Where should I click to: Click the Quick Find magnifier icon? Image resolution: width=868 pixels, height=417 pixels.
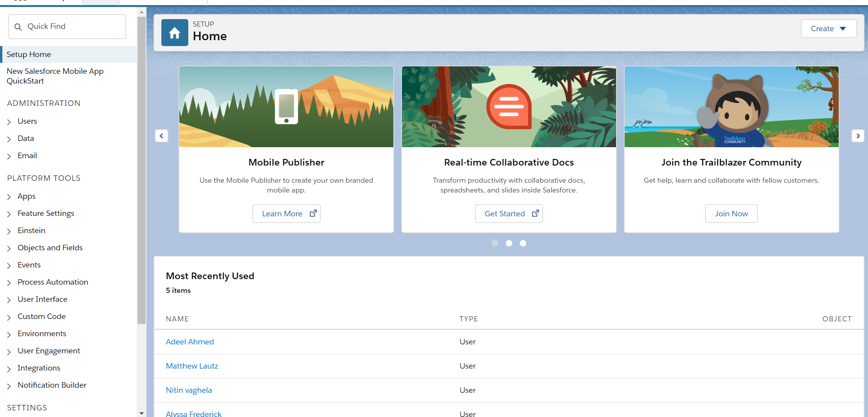(18, 27)
